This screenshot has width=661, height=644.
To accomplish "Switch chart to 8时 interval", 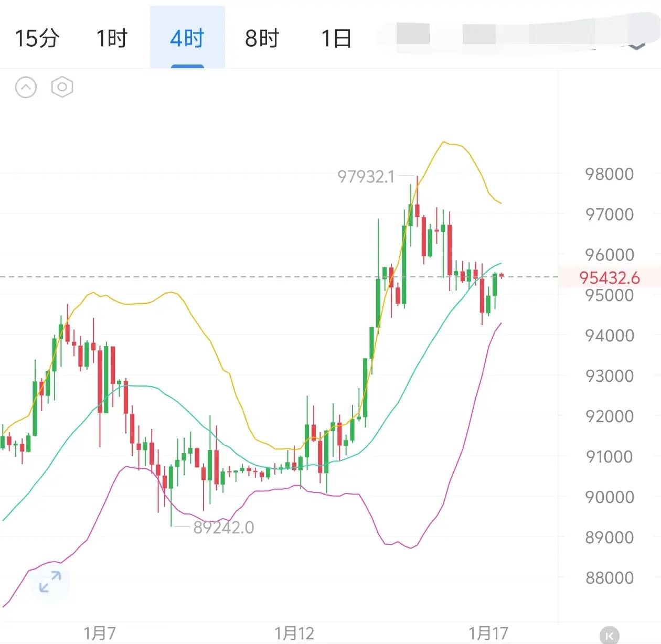I will tap(262, 38).
